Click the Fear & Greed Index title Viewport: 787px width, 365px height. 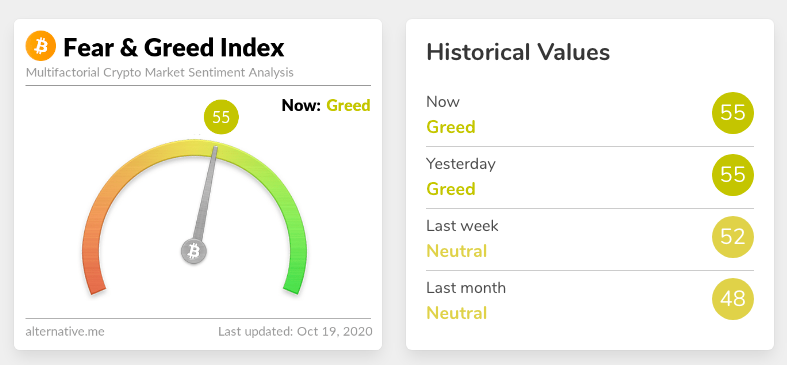click(x=174, y=47)
